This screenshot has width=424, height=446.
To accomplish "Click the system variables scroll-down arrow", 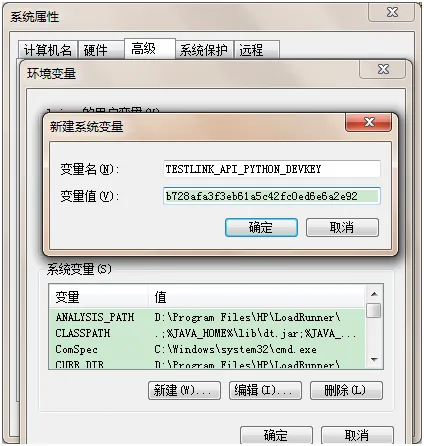I will [x=374, y=360].
